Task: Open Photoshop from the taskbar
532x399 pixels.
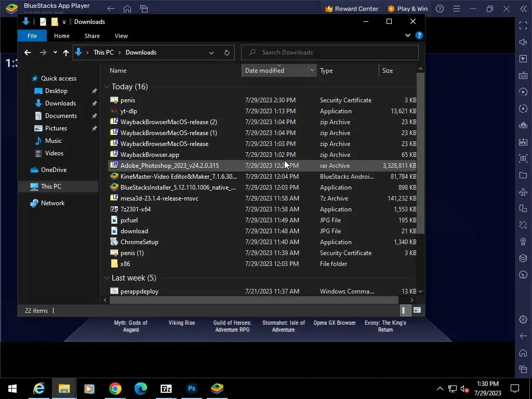Action: (191, 389)
